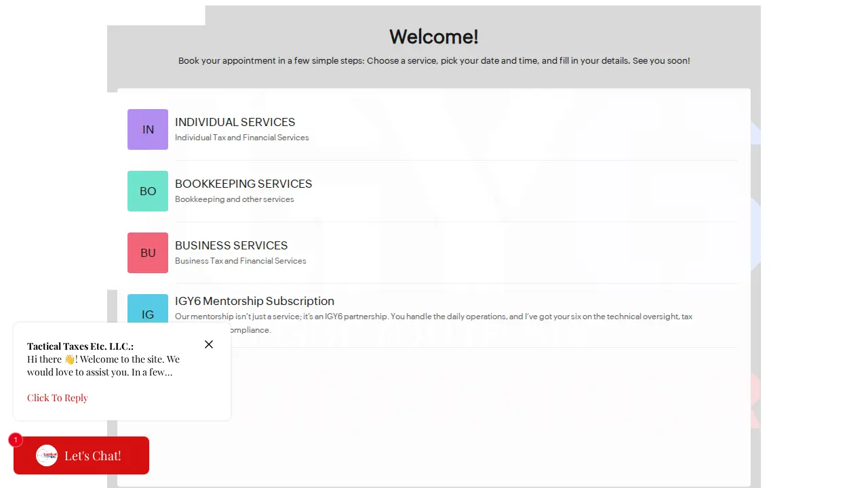Select BOOKKEEPING SERVICES

click(x=243, y=184)
